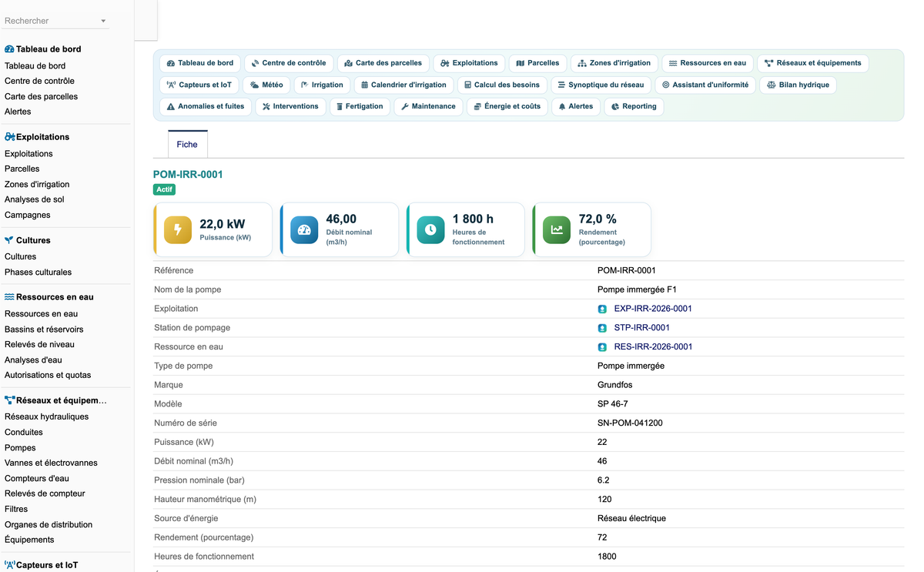924x572 pixels.
Task: Open Réseaux et équipements from the top bar
Action: [813, 63]
